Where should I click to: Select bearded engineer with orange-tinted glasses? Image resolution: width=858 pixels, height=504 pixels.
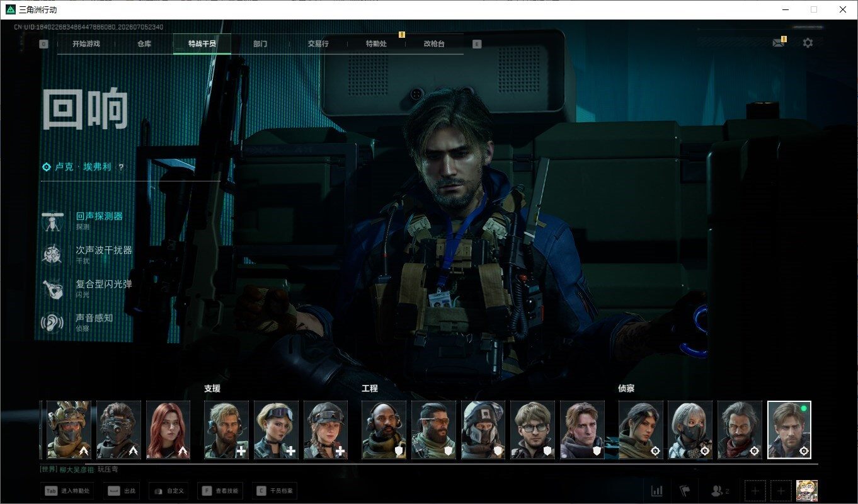click(x=433, y=430)
